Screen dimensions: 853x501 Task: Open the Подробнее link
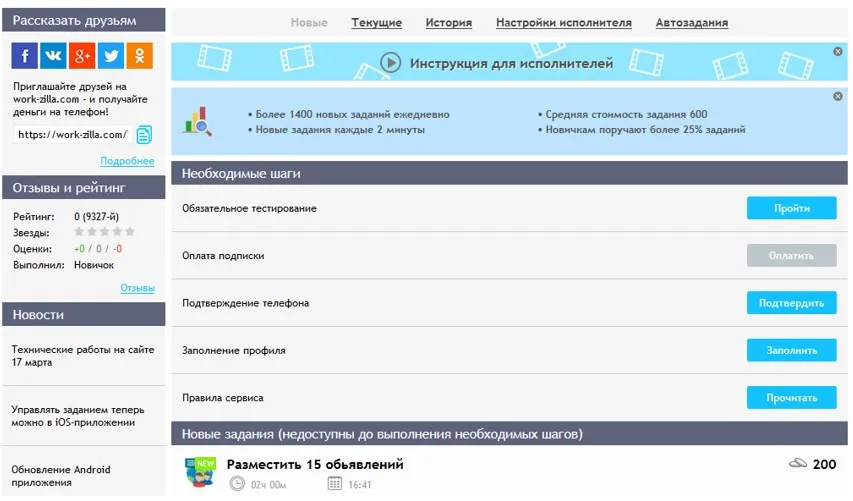(x=127, y=161)
